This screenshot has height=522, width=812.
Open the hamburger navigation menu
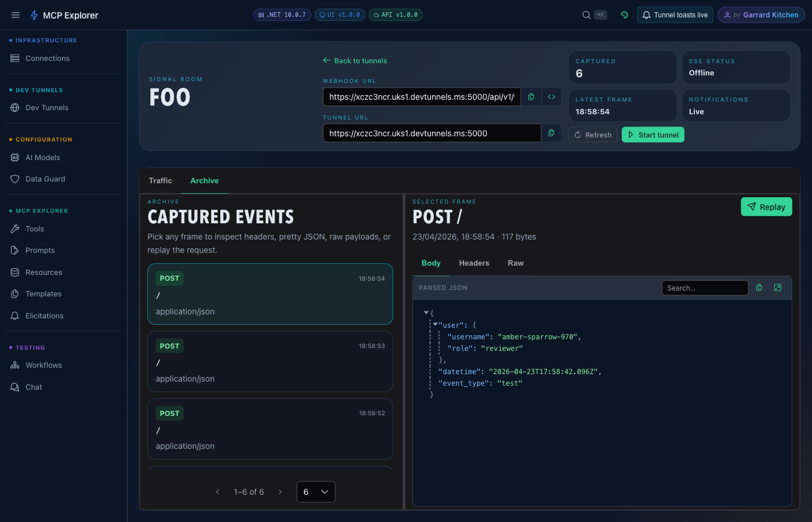(x=16, y=15)
